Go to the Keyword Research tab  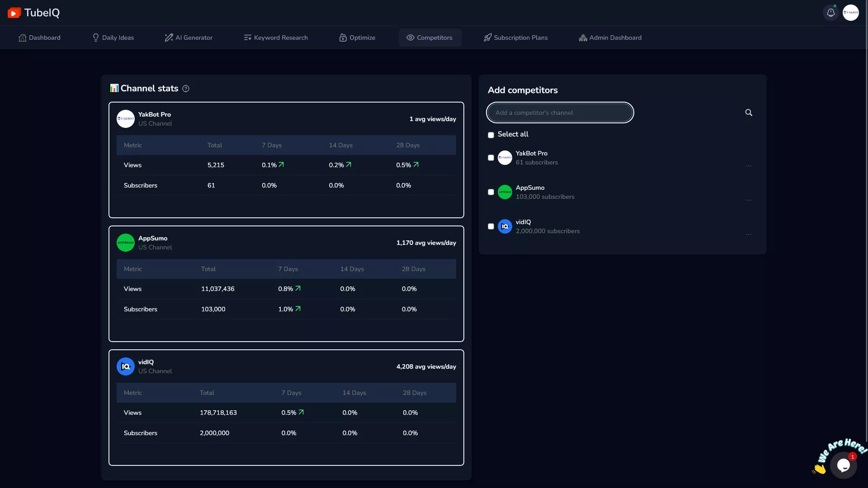pyautogui.click(x=276, y=38)
